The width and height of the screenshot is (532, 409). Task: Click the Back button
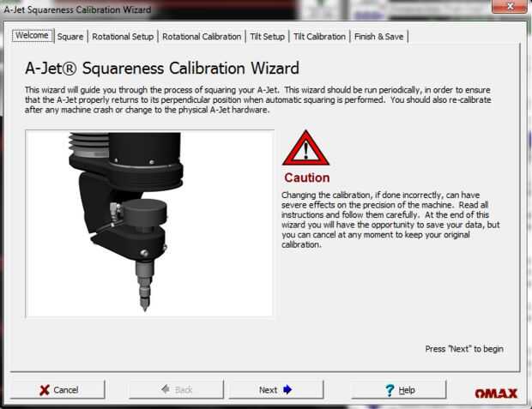[177, 389]
